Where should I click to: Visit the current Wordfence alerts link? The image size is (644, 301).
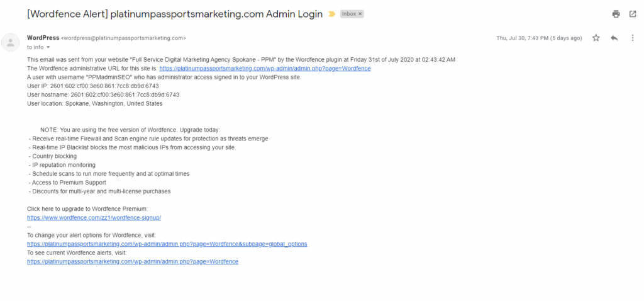[x=133, y=261]
